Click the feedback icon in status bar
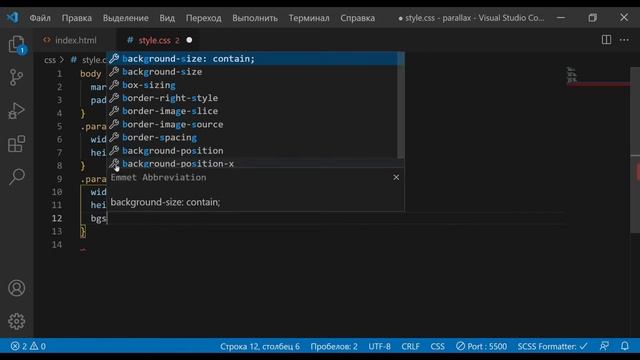The height and width of the screenshot is (360, 640). (x=604, y=346)
